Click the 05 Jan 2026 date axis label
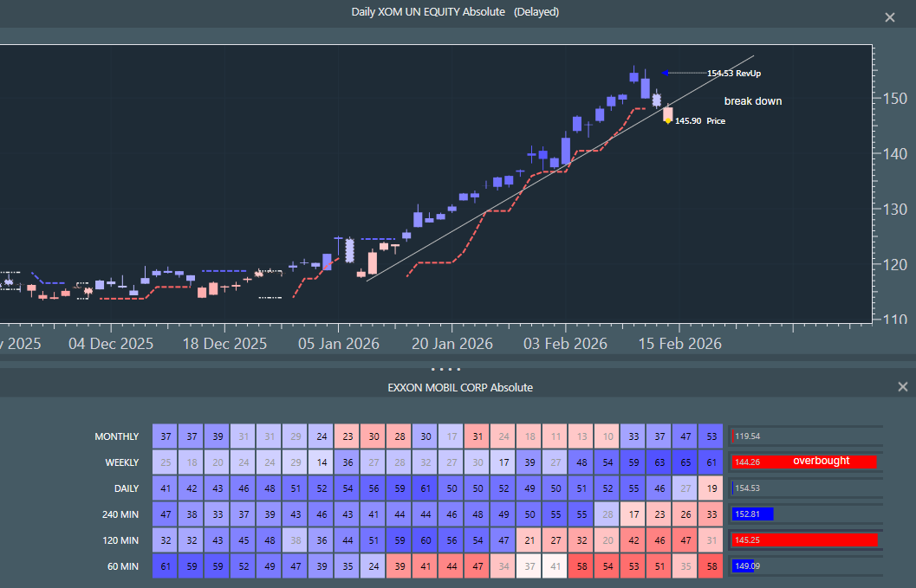The image size is (916, 588). tap(338, 344)
